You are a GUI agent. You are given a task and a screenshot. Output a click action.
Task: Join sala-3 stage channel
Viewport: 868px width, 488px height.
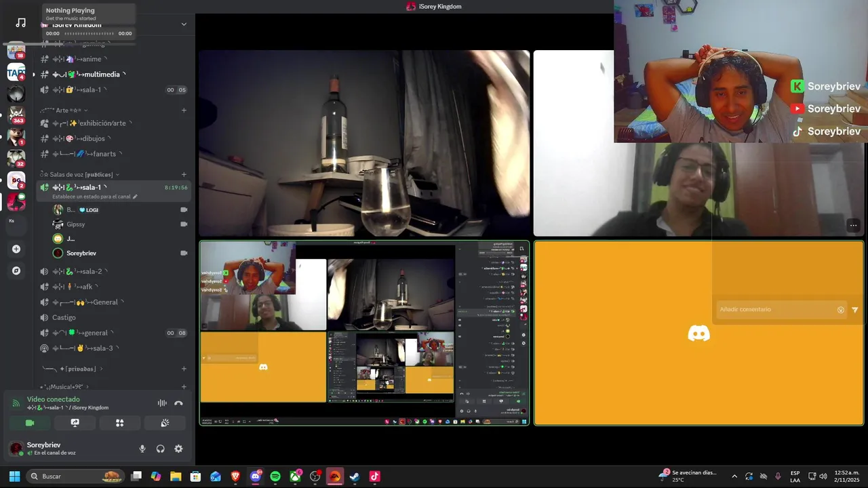click(x=114, y=348)
